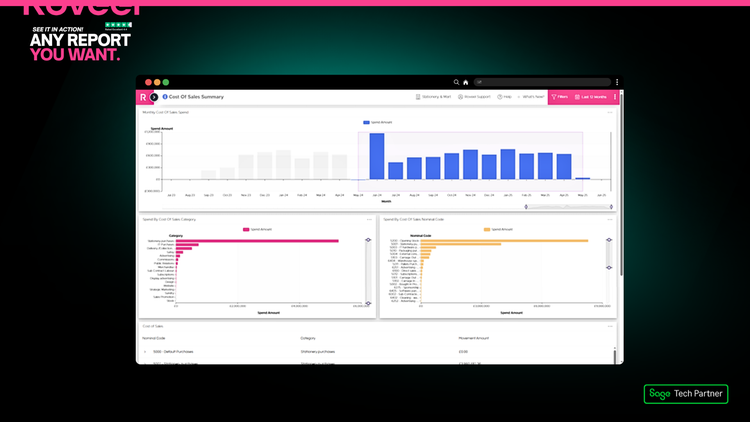The height and width of the screenshot is (422, 750).
Task: Click the month range slider below the monthly chart
Action: click(x=568, y=207)
